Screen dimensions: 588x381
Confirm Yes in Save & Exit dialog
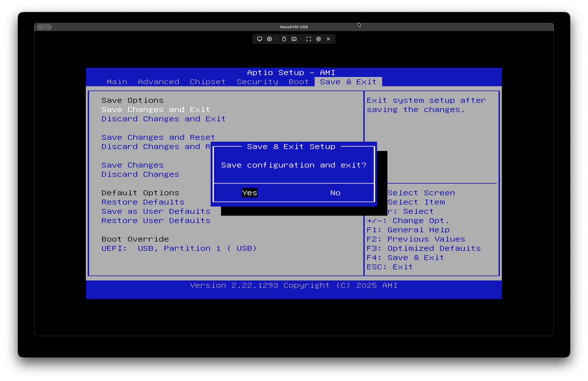click(250, 193)
